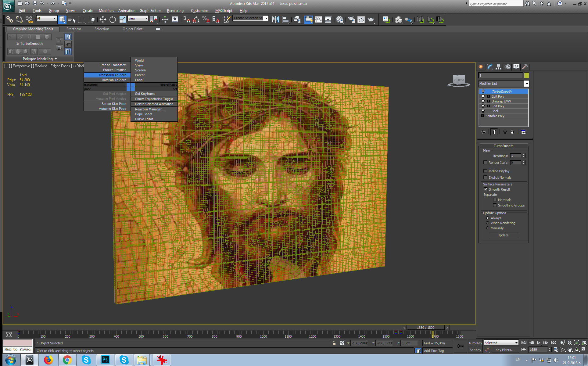Image resolution: width=588 pixels, height=366 pixels.
Task: Open the Graph Editors menu
Action: tap(150, 11)
